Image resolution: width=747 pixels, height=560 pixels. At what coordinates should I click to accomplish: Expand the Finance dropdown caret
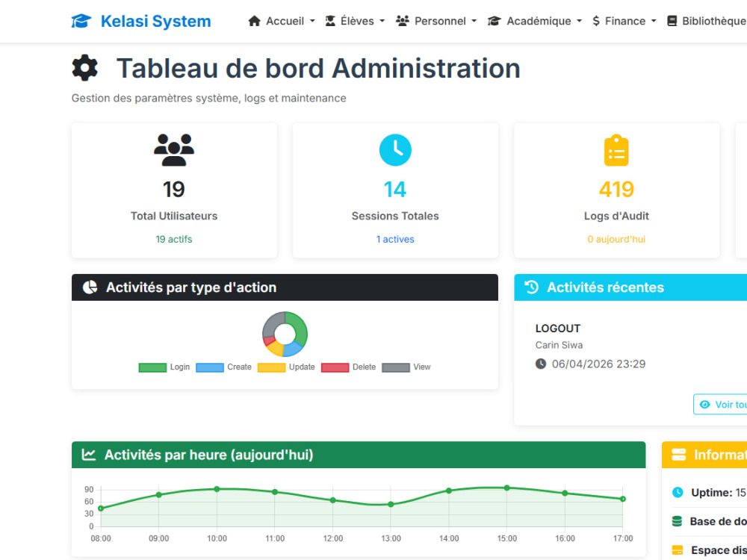(654, 21)
